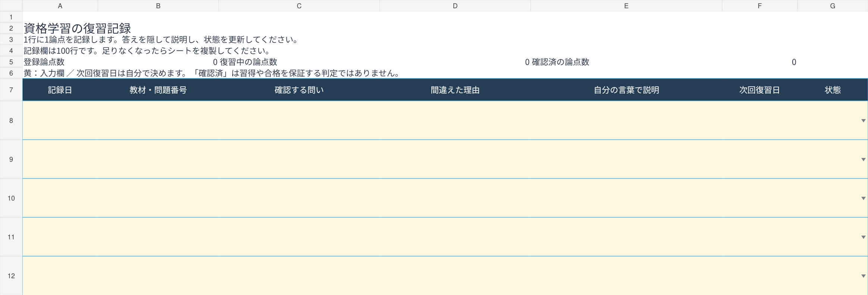Click the column E header
The image size is (868, 295).
[626, 6]
